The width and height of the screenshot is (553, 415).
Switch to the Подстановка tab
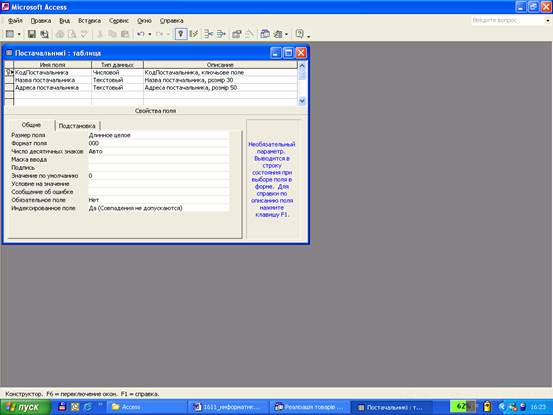tap(77, 126)
